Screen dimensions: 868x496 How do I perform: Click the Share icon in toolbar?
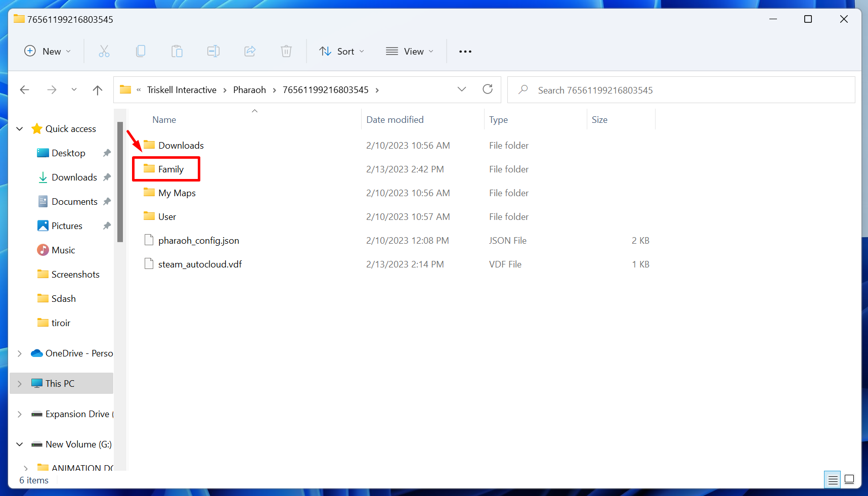click(250, 51)
